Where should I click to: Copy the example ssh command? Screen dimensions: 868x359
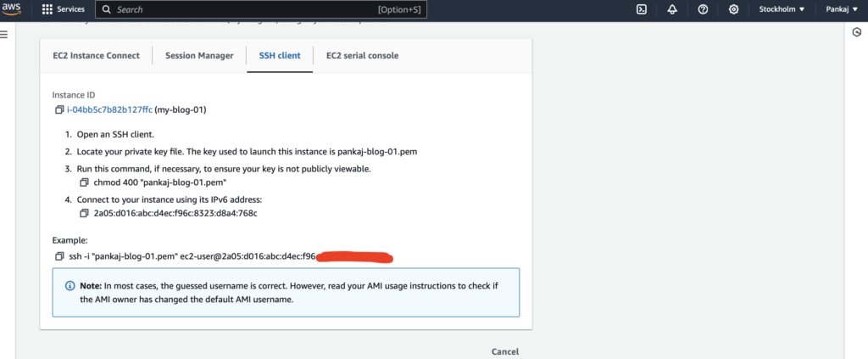click(x=59, y=256)
